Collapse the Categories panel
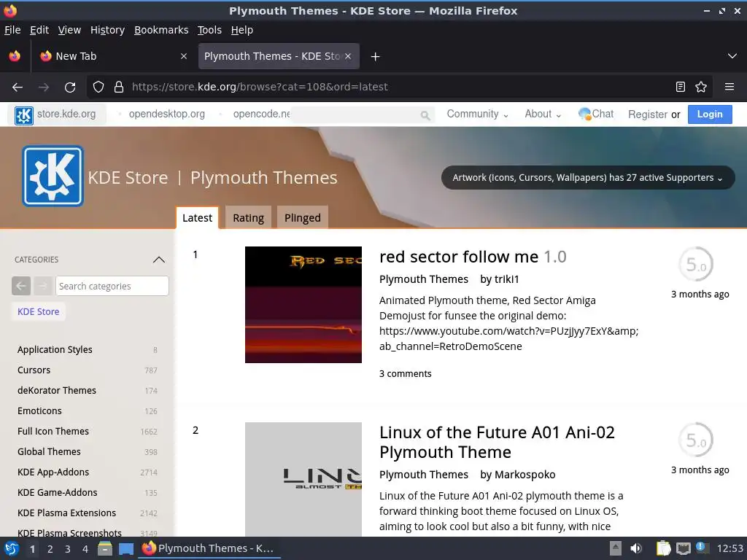This screenshot has height=560, width=747. (158, 260)
